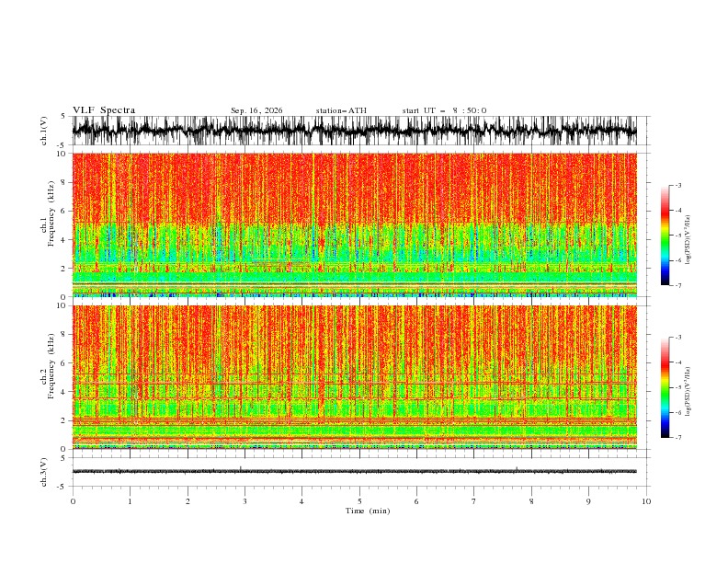This screenshot has height=563, width=728.
Task: Click the ch.1 waveform trace panel
Action: tap(355, 131)
